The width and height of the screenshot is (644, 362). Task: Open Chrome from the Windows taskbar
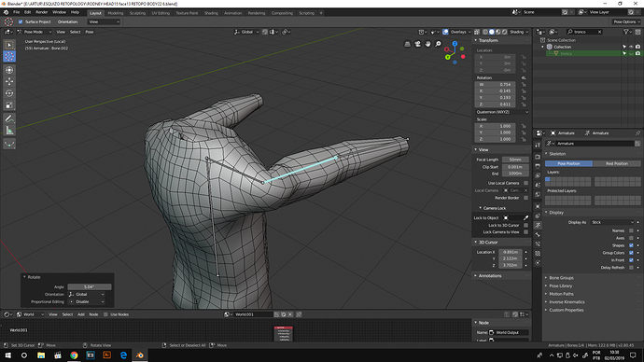[x=74, y=355]
